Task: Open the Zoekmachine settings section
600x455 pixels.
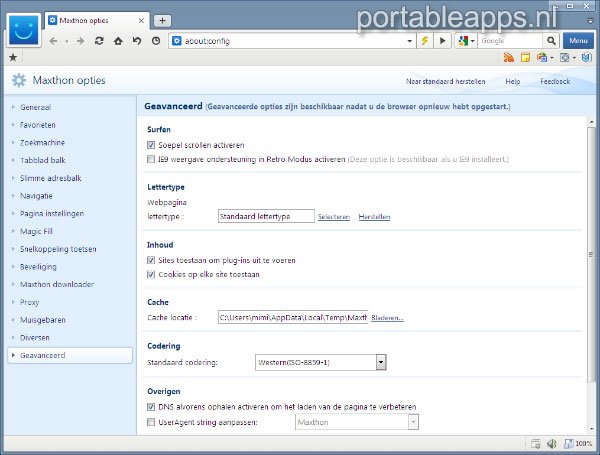Action: point(42,142)
